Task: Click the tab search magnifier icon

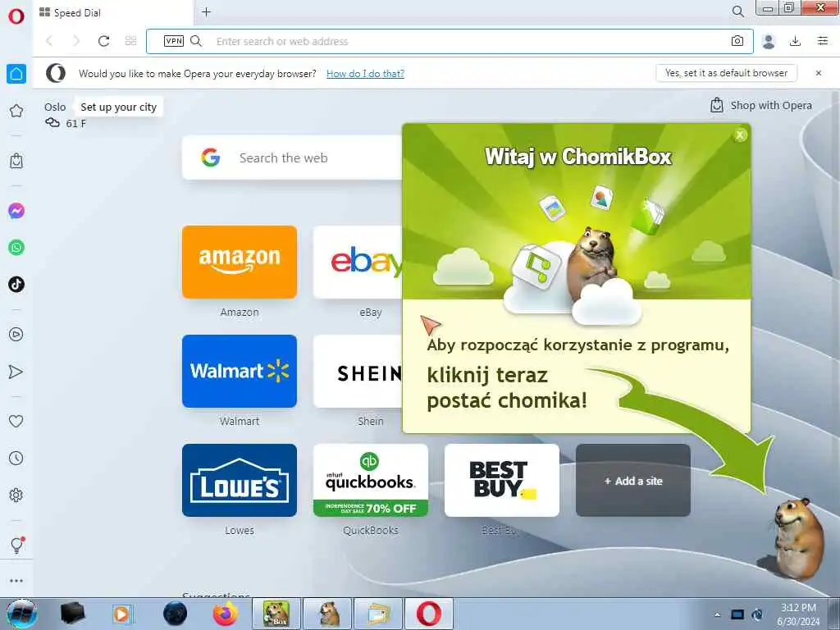Action: pos(737,11)
